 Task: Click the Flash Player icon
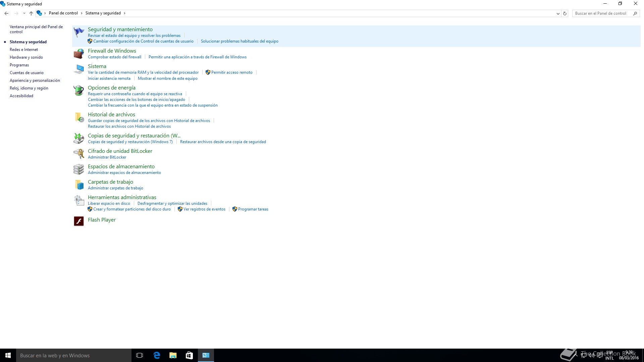(79, 221)
